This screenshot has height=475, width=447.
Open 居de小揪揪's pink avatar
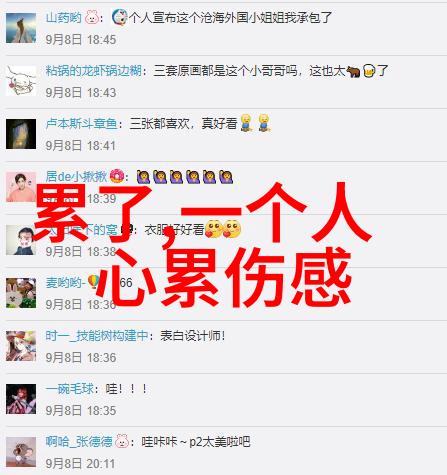pyautogui.click(x=21, y=187)
